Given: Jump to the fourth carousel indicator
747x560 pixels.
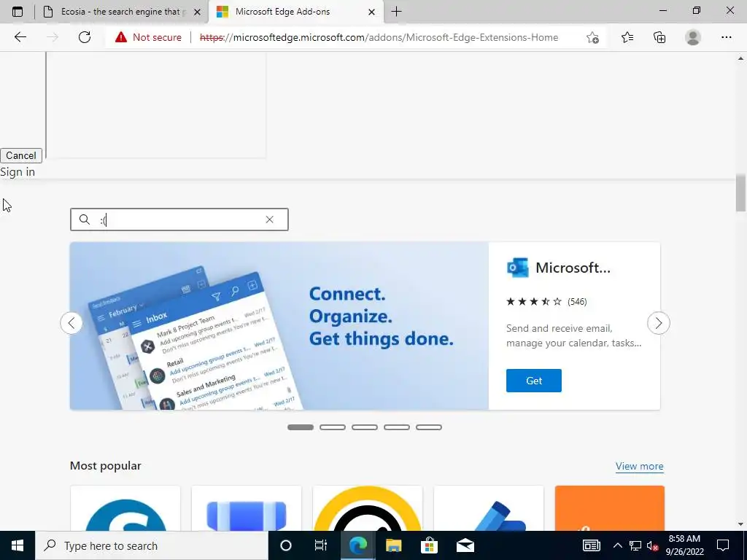Looking at the screenshot, I should coord(397,427).
